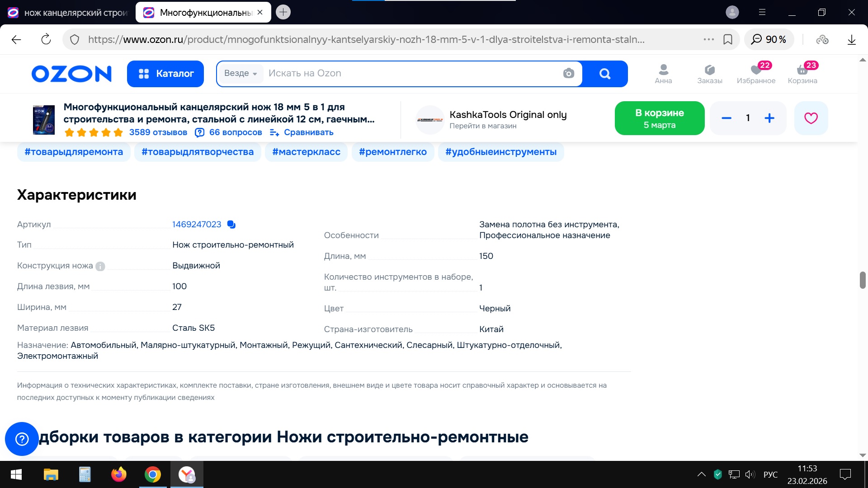Open the 3589 отзывов reviews link
Viewport: 868px width, 488px height.
(158, 132)
